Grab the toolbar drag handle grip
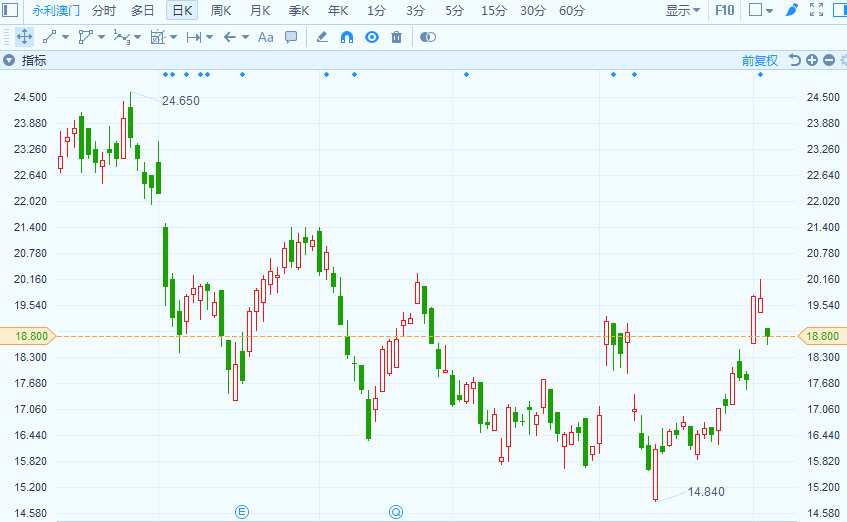 click(6, 37)
